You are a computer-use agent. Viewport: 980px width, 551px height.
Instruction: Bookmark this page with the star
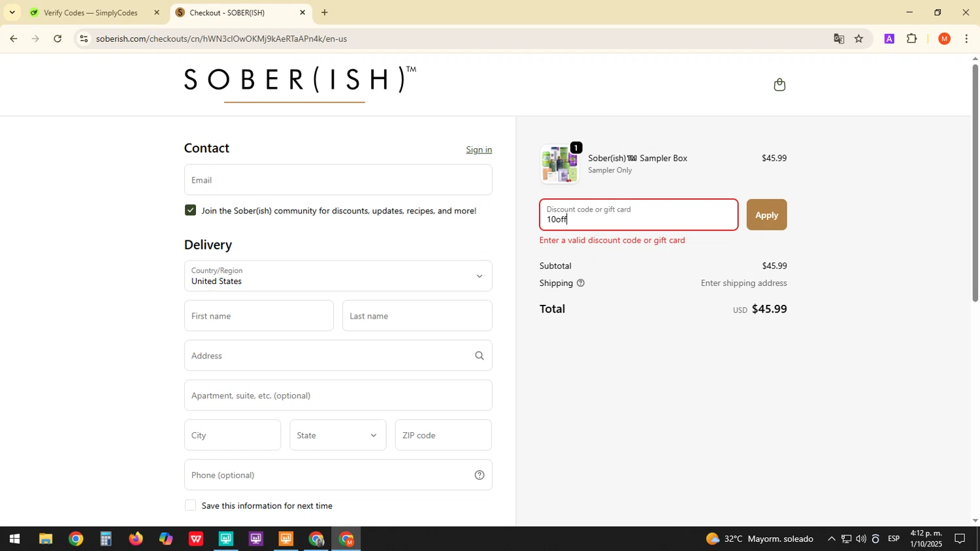click(858, 39)
